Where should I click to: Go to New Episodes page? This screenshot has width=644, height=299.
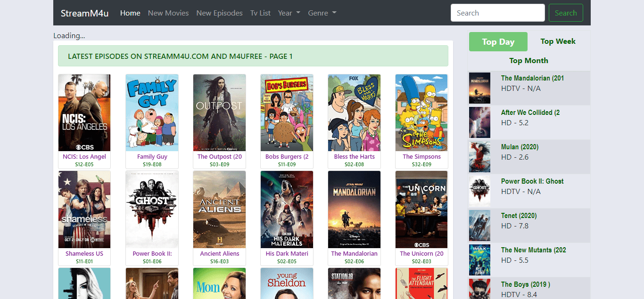point(219,13)
